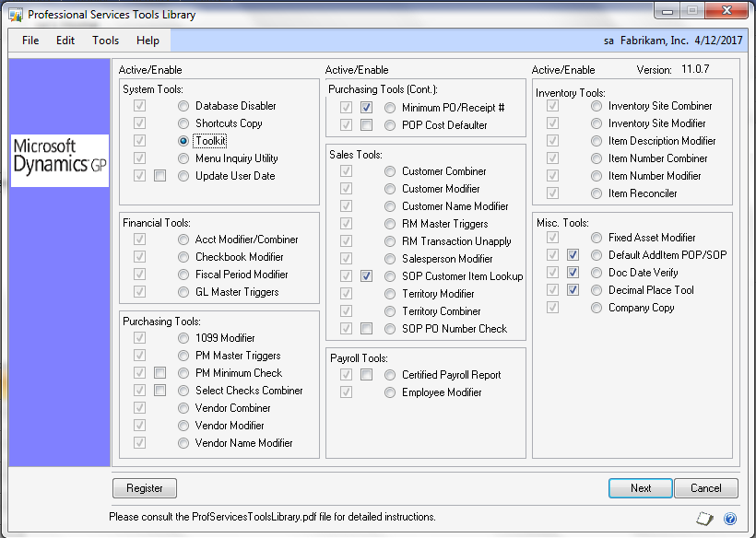
Task: Select Decimal Place Tool radio button
Action: (x=597, y=290)
